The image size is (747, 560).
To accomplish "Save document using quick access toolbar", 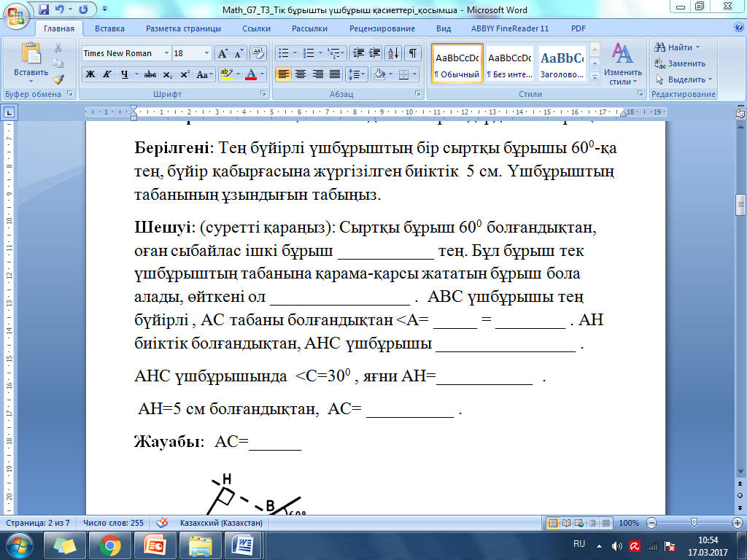I will tap(44, 9).
